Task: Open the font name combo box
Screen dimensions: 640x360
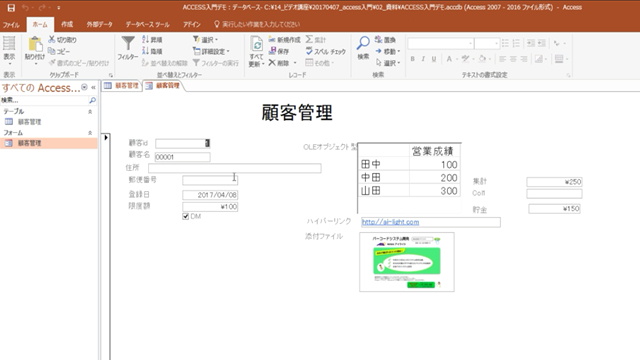Action: pos(440,43)
